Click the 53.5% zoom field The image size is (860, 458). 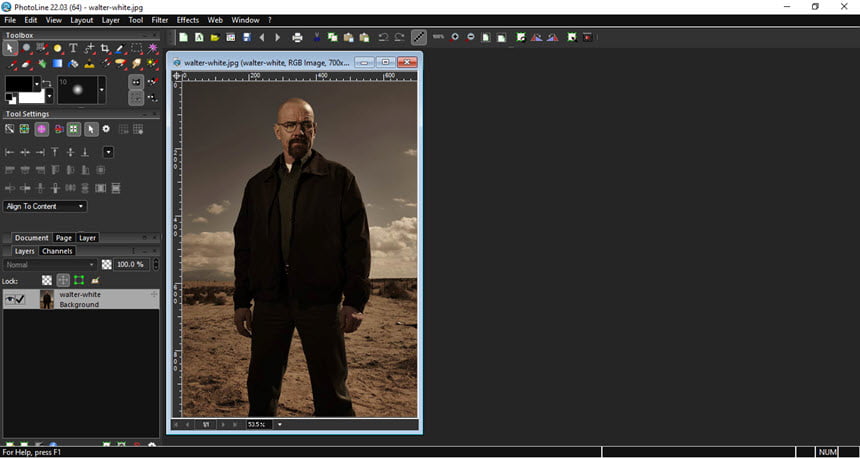(259, 424)
